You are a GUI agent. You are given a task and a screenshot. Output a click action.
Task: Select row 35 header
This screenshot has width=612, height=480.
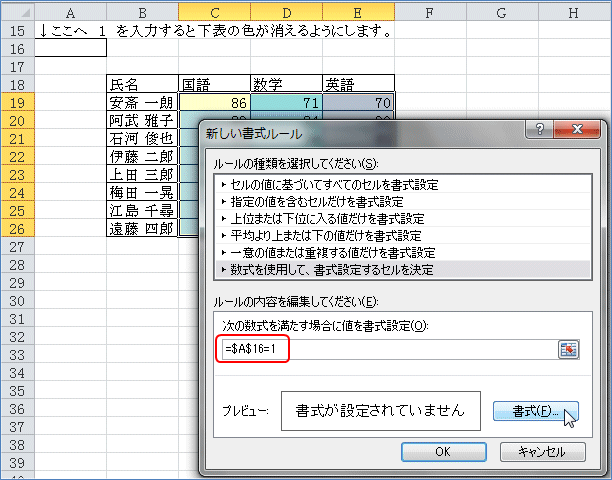click(x=18, y=391)
